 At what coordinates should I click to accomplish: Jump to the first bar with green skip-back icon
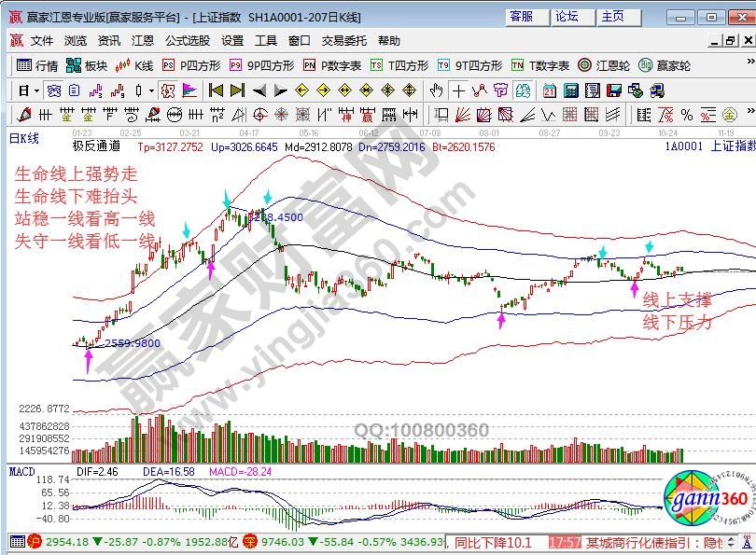tap(216, 90)
